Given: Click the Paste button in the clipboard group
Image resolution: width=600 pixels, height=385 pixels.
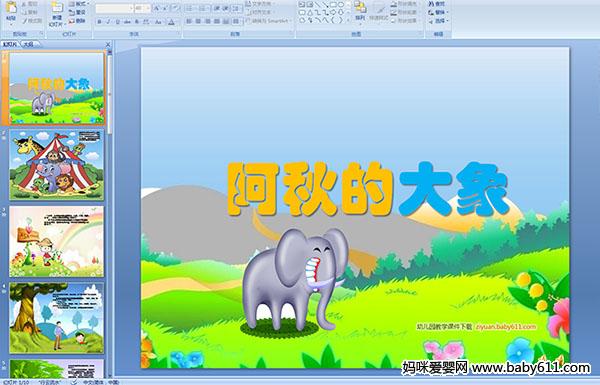Looking at the screenshot, I should tap(11, 12).
